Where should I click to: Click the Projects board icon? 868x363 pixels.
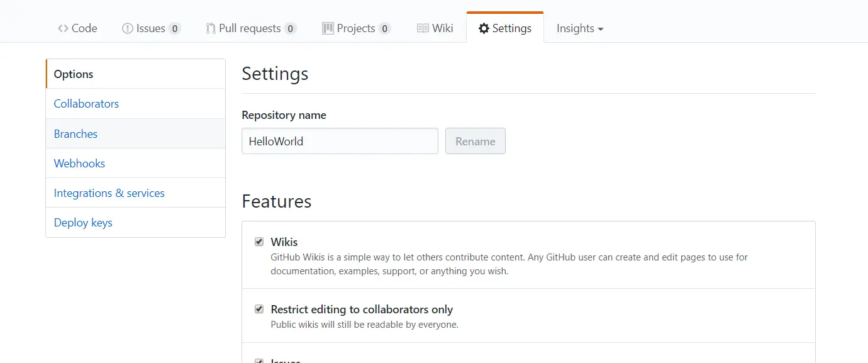tap(328, 28)
